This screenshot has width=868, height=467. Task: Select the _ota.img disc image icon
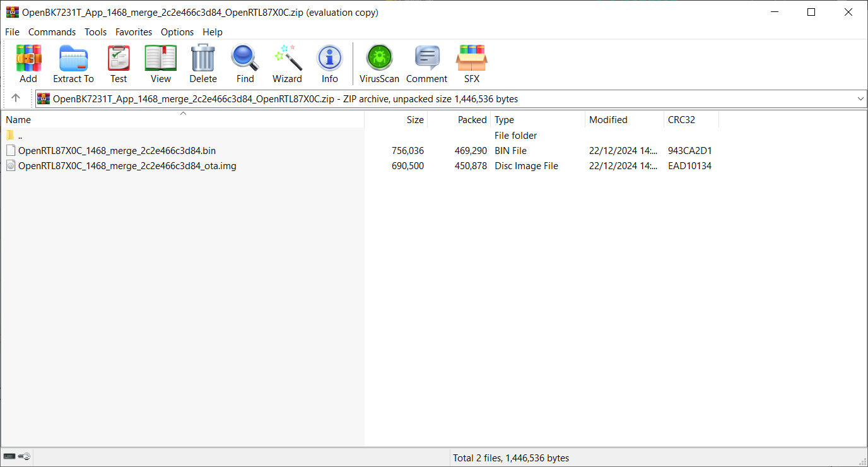coord(11,165)
